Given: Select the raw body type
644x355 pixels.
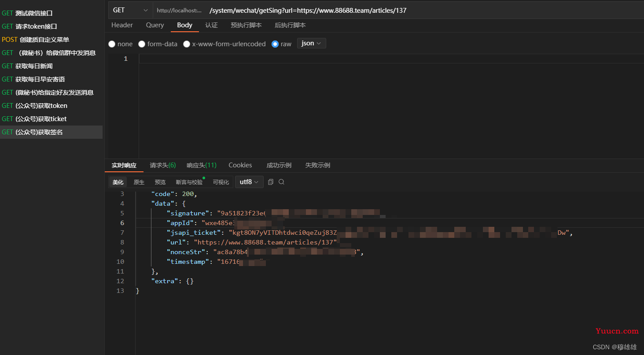Looking at the screenshot, I should 275,44.
